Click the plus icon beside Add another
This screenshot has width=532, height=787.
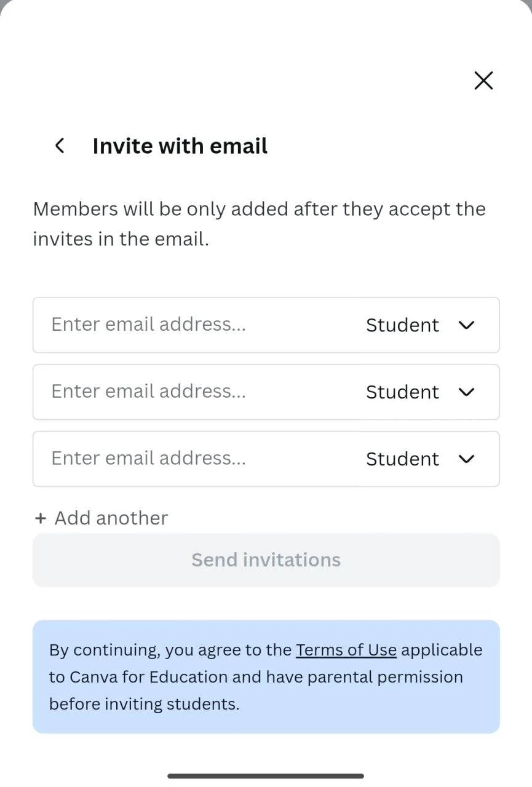pyautogui.click(x=41, y=518)
